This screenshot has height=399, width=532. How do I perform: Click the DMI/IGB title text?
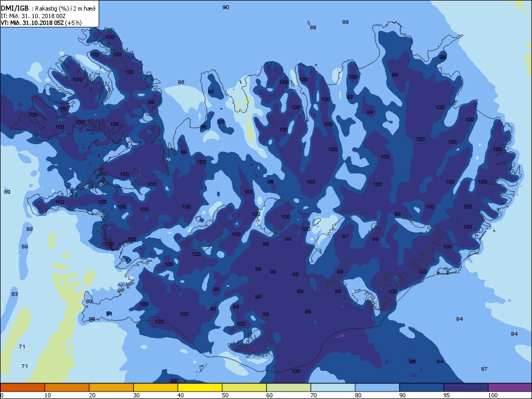14,9
